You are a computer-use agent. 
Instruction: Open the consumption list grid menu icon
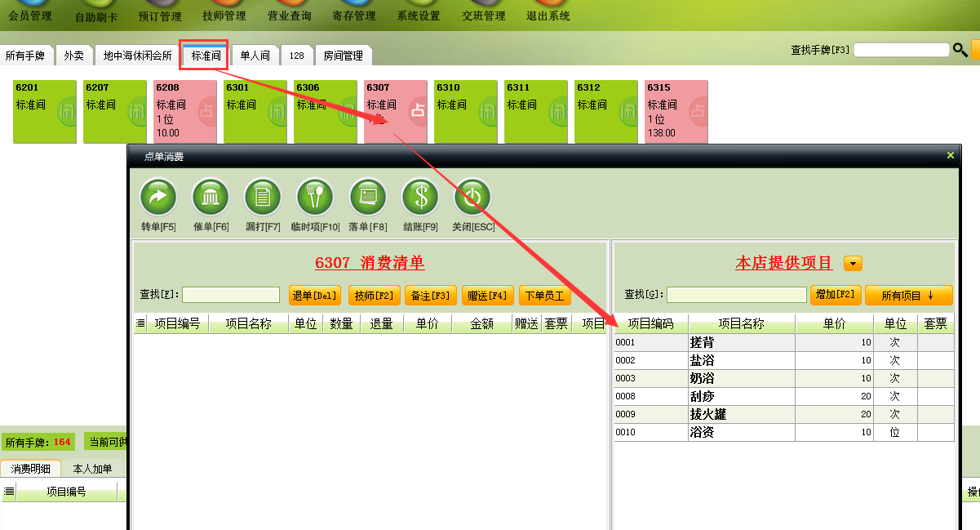(140, 324)
